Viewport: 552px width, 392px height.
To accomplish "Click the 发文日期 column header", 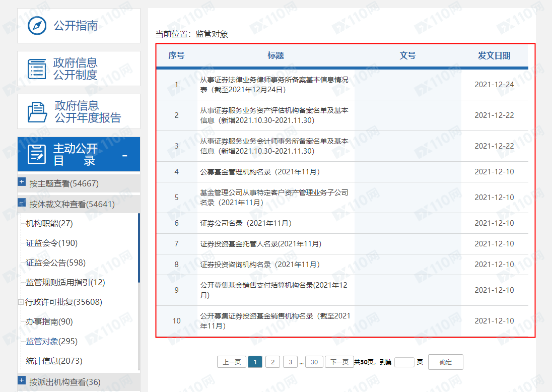I will (x=494, y=55).
